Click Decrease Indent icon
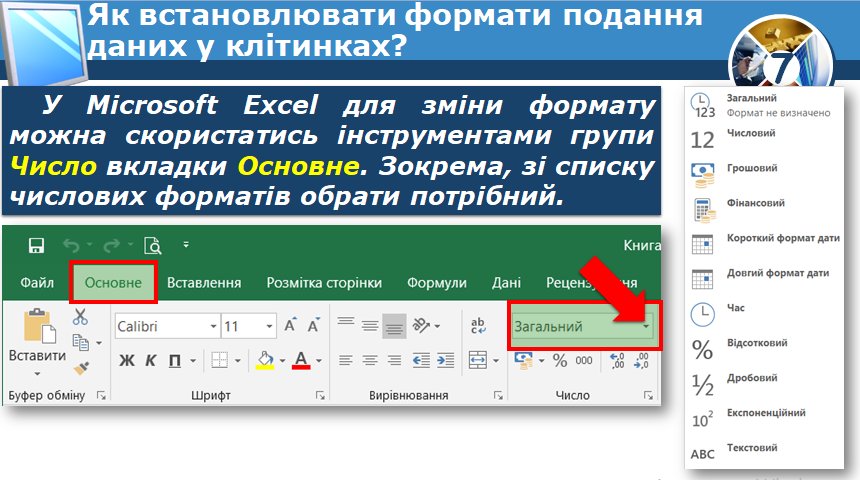860x480 pixels. tap(421, 360)
